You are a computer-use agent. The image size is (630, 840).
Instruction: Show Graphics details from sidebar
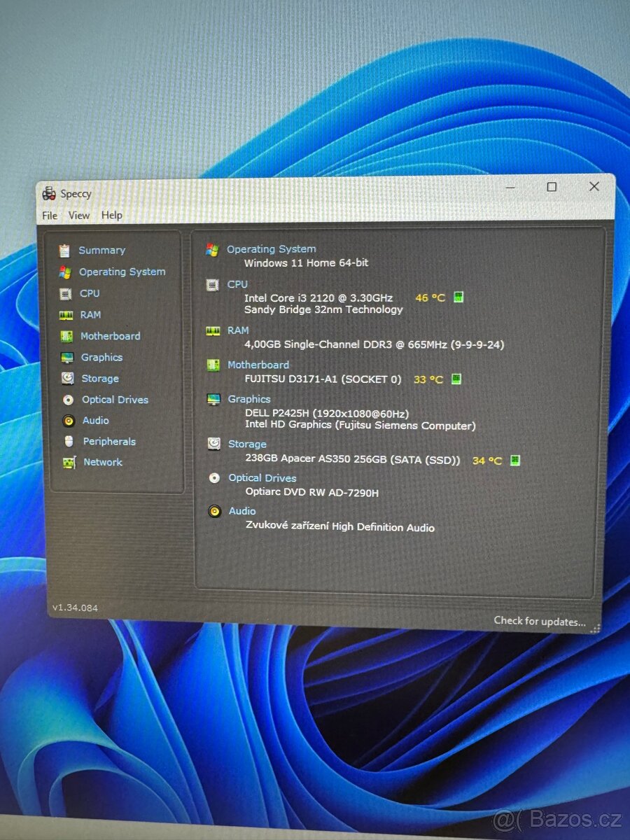(x=102, y=358)
